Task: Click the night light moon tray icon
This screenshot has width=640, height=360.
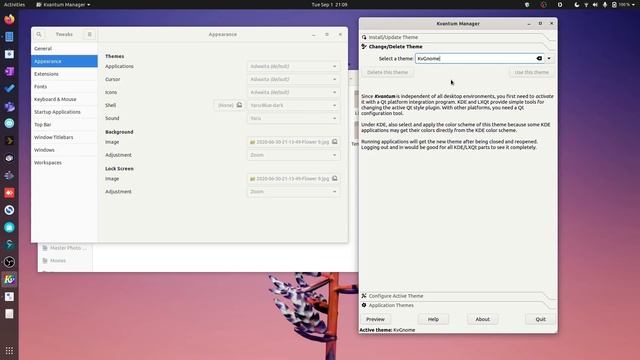Action: click(x=577, y=4)
